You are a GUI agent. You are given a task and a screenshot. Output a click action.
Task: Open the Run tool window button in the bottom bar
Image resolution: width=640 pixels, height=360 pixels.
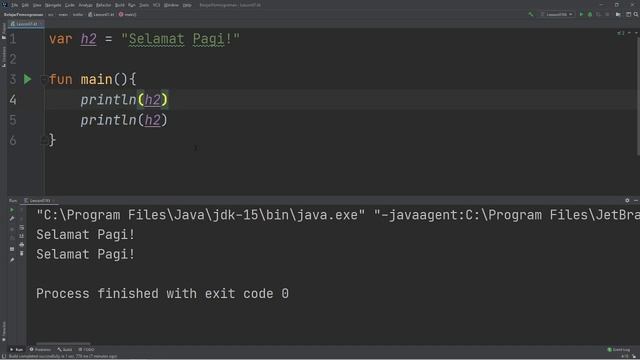[x=17, y=350]
